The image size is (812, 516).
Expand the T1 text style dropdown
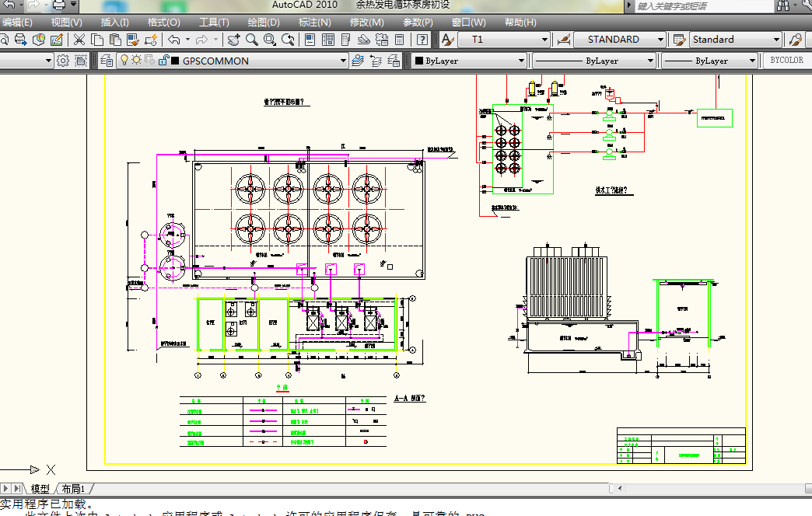click(x=544, y=40)
